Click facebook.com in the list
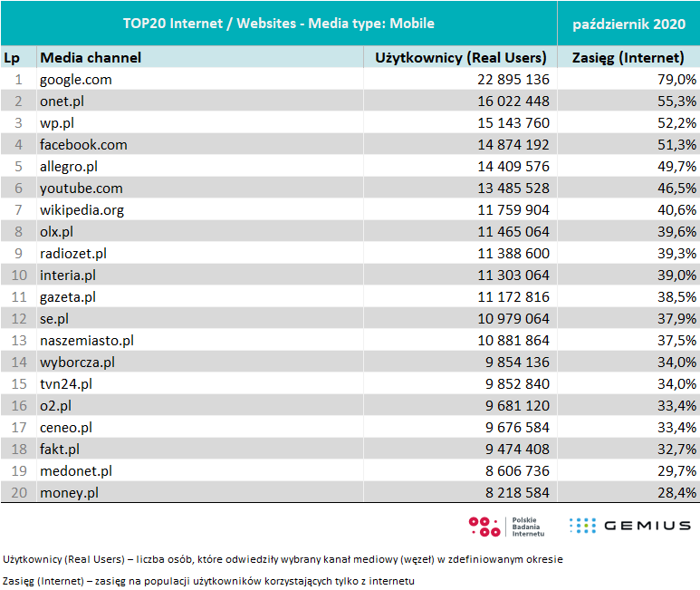 (83, 145)
